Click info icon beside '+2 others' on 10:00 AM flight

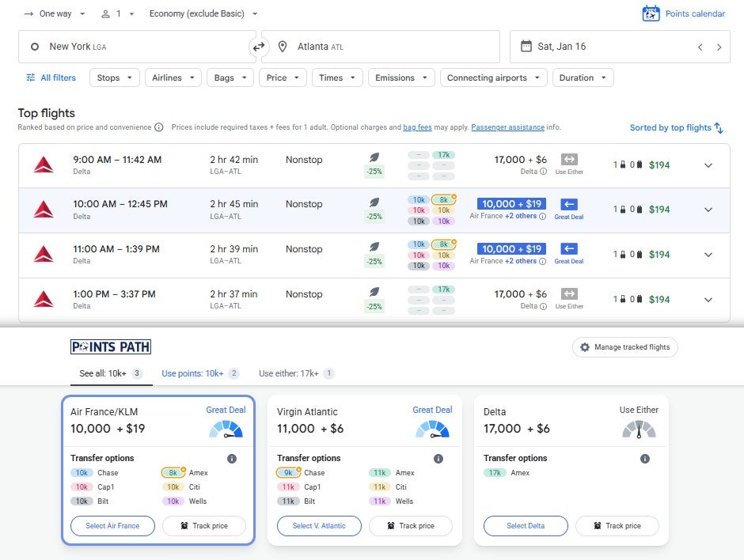point(543,216)
